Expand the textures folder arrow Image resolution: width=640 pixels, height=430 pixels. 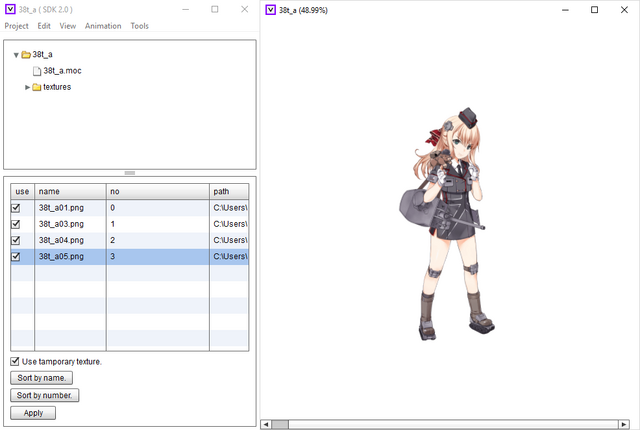(27, 87)
